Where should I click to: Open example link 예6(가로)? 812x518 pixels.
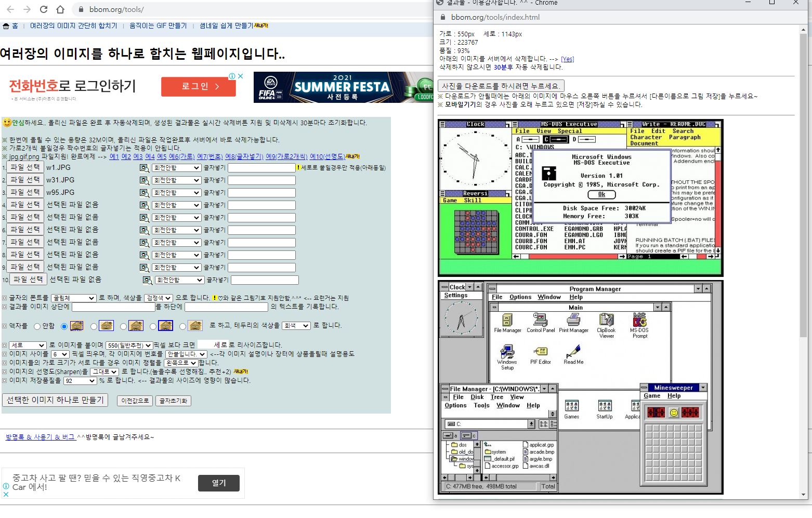coord(181,156)
